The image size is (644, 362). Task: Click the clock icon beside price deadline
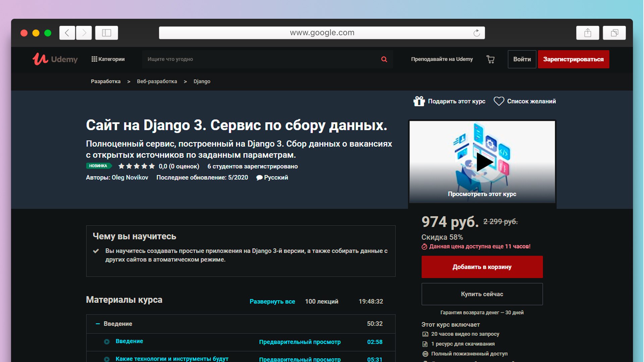click(424, 247)
